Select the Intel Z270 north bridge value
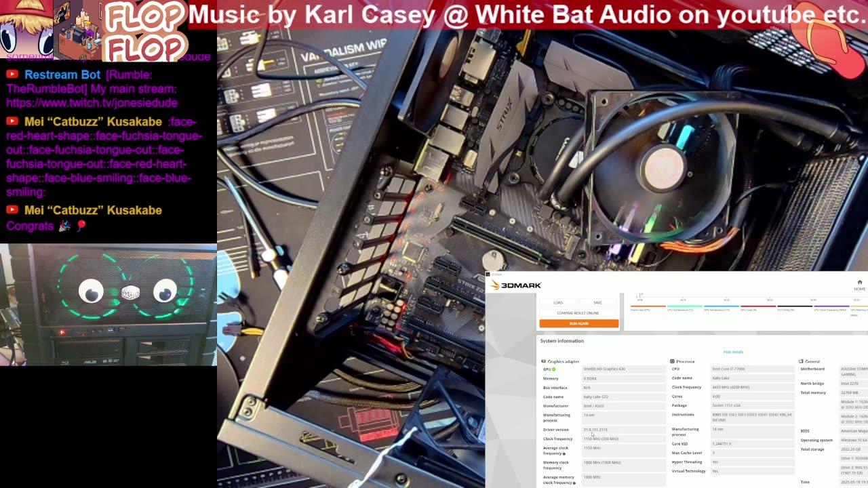 point(850,384)
